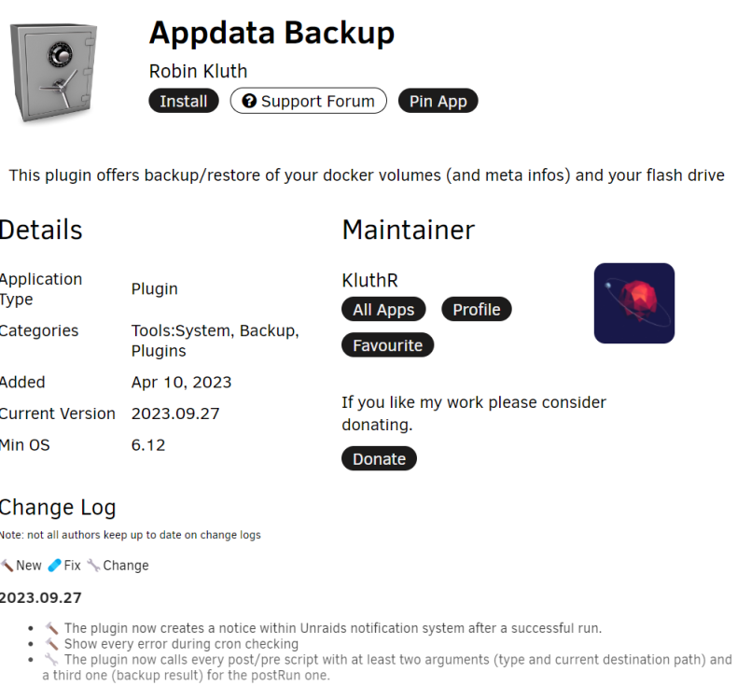751x700 pixels.
Task: Mark maintainer as Favourite
Action: pyautogui.click(x=387, y=345)
